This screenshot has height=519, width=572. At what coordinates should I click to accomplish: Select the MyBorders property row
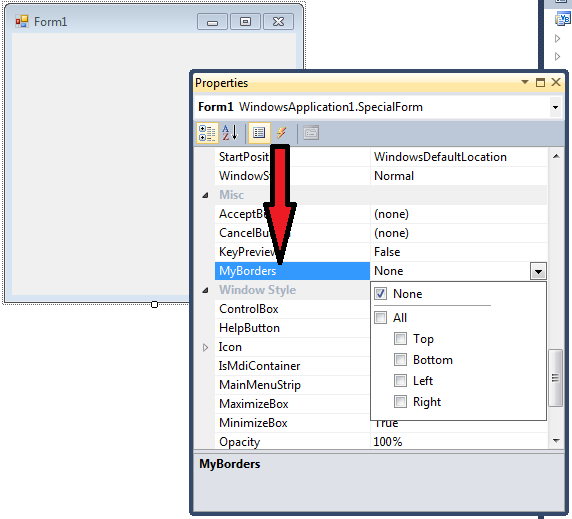pos(292,271)
